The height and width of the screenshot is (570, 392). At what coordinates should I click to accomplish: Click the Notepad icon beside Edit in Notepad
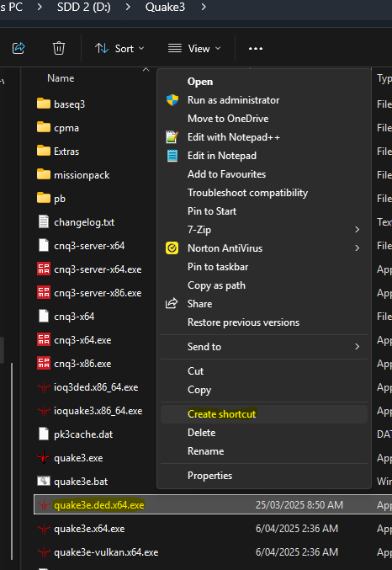click(172, 156)
